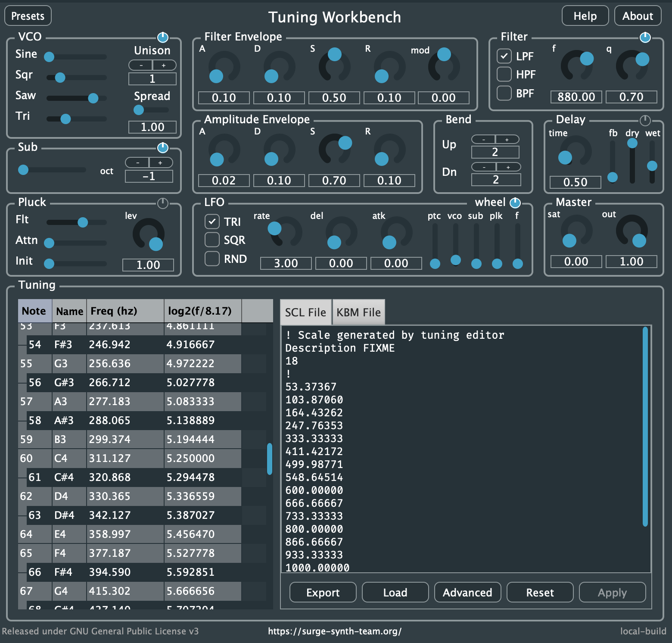
Task: Switch to the KBM File tab
Action: [358, 312]
